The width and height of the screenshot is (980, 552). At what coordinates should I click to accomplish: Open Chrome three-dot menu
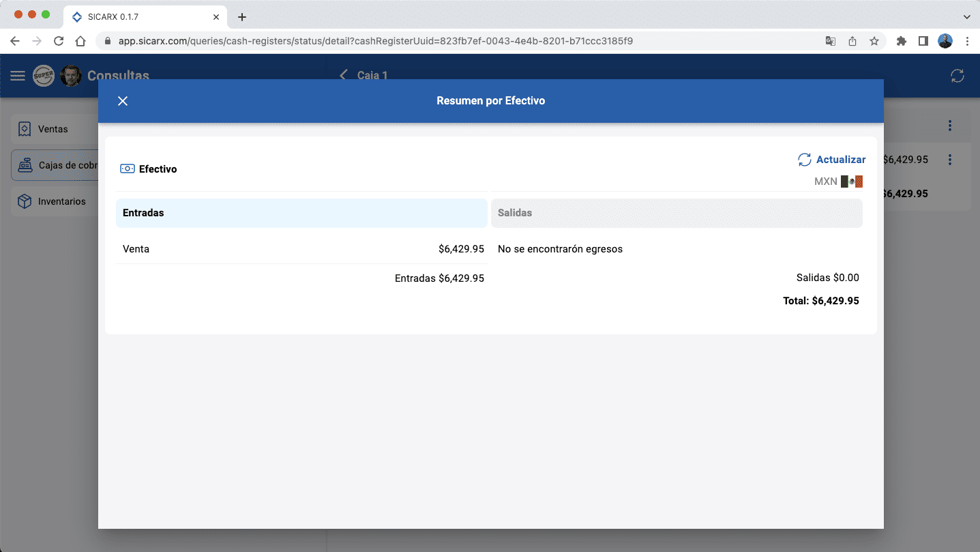(967, 41)
